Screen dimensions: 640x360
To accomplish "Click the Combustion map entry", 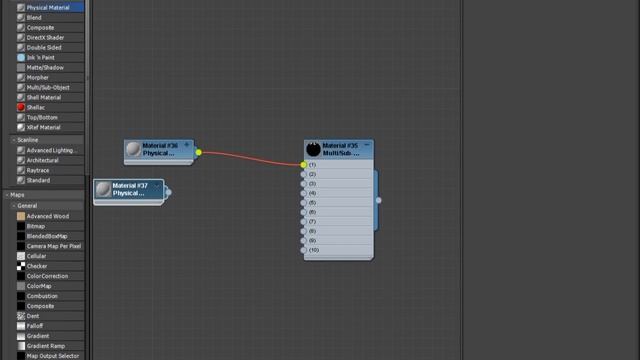I will [x=50, y=296].
